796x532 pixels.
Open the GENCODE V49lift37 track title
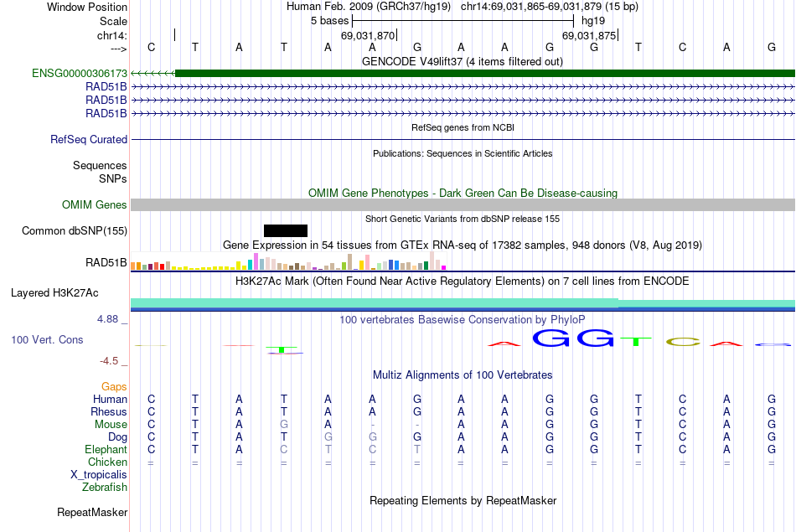pos(462,61)
